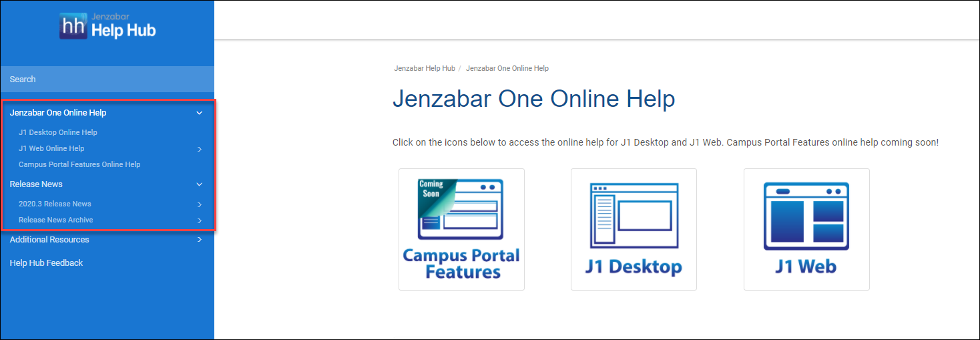Click the Jenzabar Help Hub logo
The height and width of the screenshot is (340, 980).
pyautogui.click(x=107, y=26)
